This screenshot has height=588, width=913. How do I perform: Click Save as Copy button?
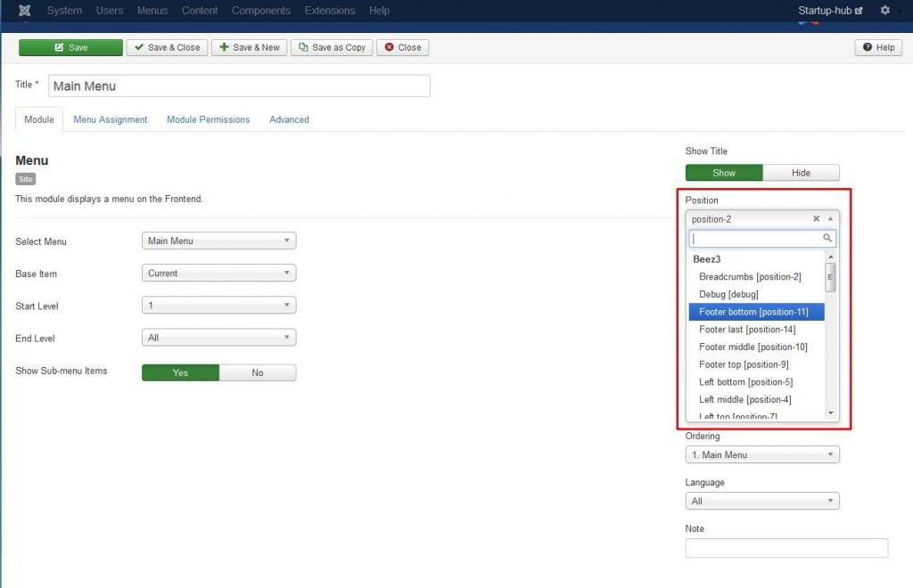[x=332, y=47]
